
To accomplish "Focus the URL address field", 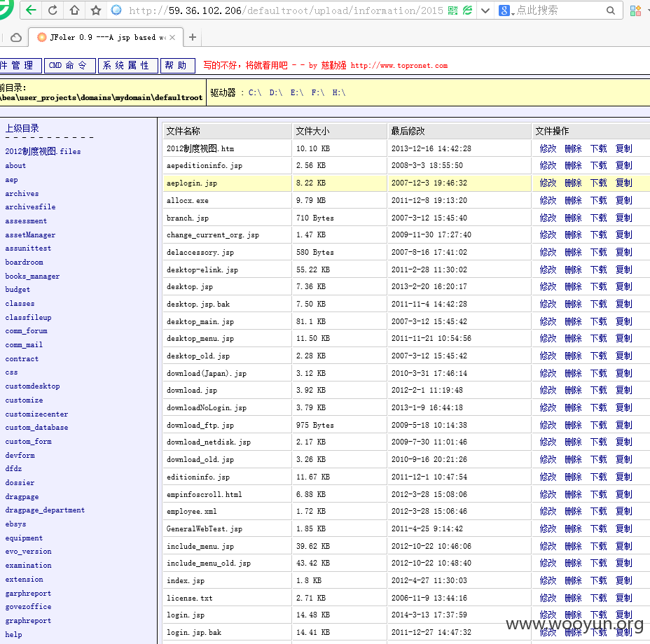I will pyautogui.click(x=286, y=10).
